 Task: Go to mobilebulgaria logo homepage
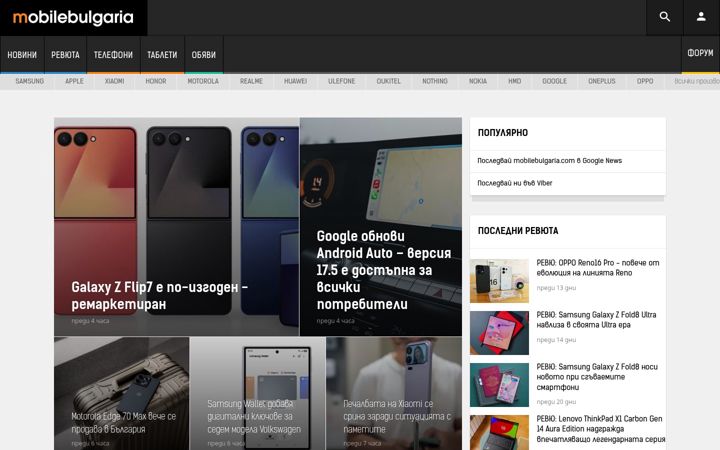[x=73, y=17]
